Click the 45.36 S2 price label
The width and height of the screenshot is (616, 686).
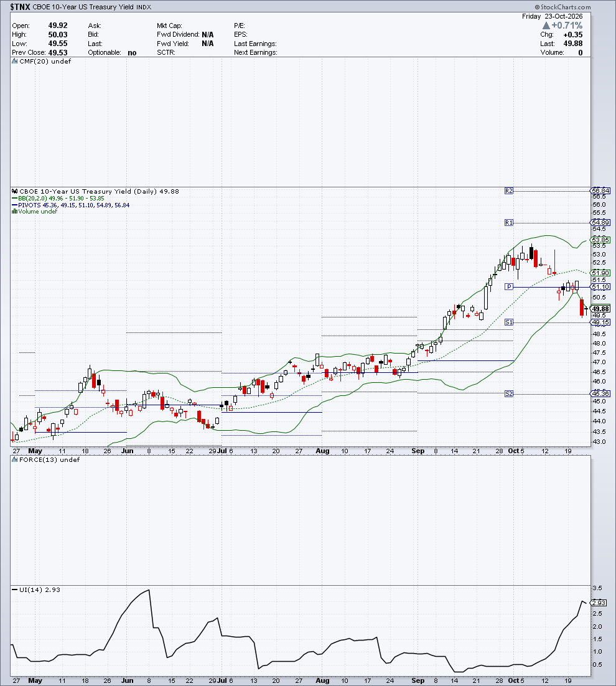[x=600, y=394]
